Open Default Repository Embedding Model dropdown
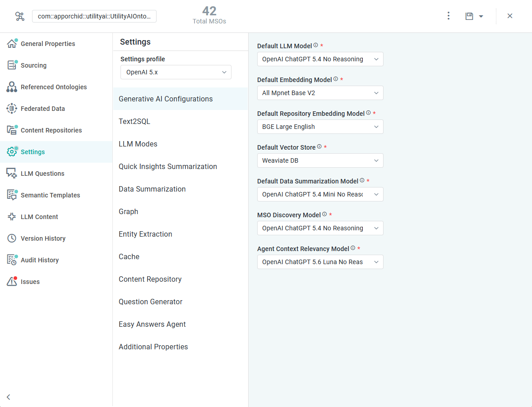 point(320,127)
